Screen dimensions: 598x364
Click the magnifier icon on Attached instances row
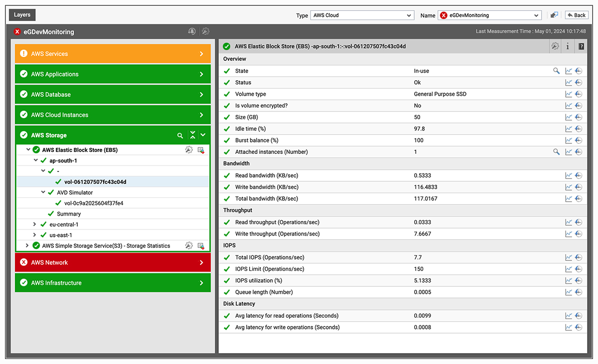point(557,152)
